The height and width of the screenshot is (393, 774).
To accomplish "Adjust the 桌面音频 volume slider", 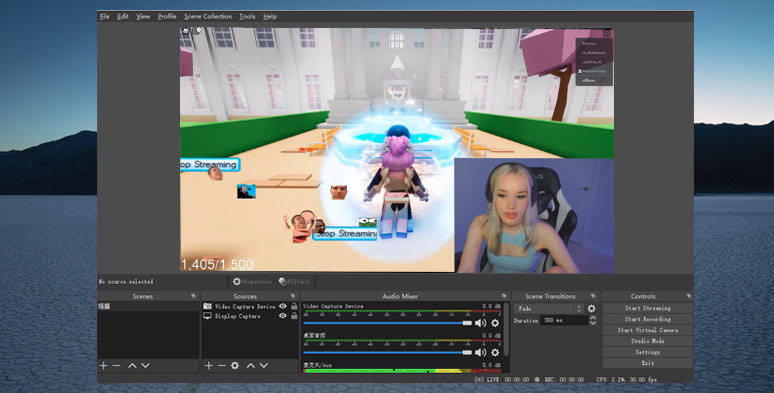I will tap(387, 353).
